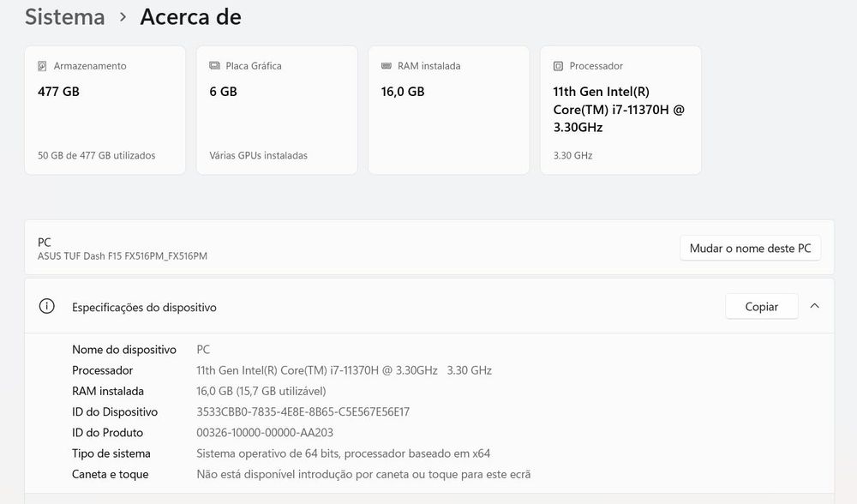
Task: Open the Armazenamento 477 GB card
Action: click(x=105, y=111)
